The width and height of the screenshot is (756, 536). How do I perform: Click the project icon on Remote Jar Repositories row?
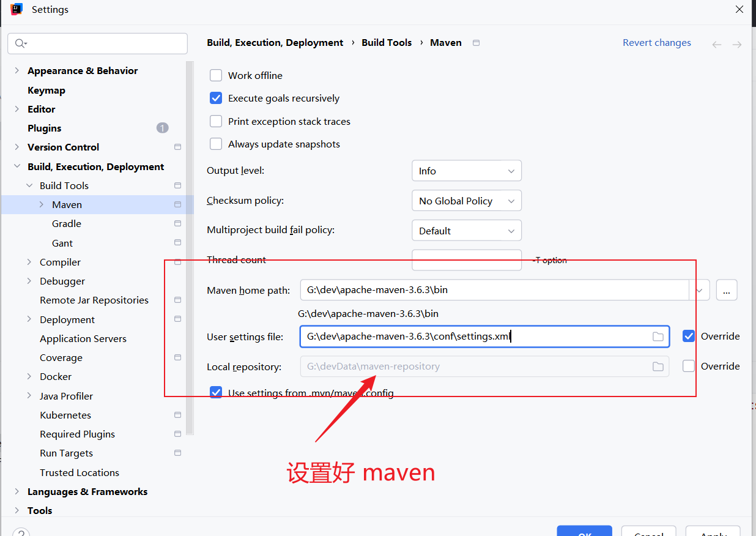pyautogui.click(x=178, y=300)
